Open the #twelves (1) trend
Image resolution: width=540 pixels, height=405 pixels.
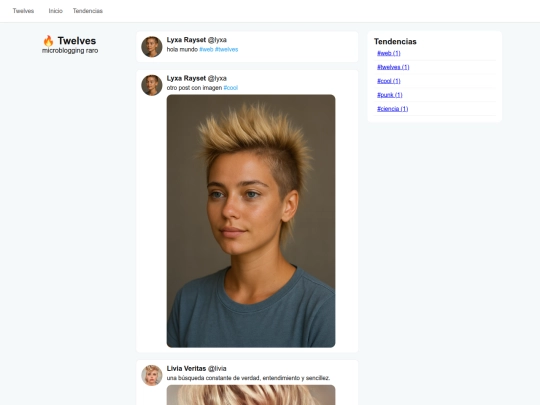[x=393, y=67]
